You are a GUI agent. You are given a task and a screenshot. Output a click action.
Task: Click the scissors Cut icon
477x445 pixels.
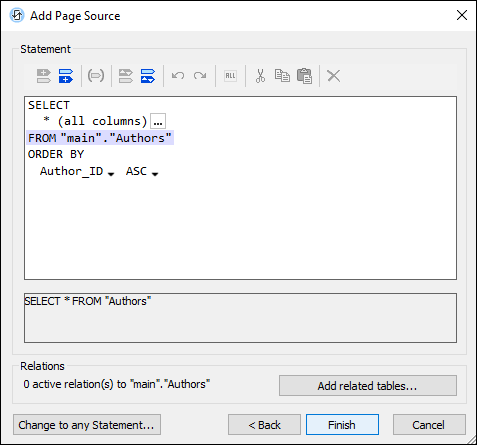[x=260, y=76]
